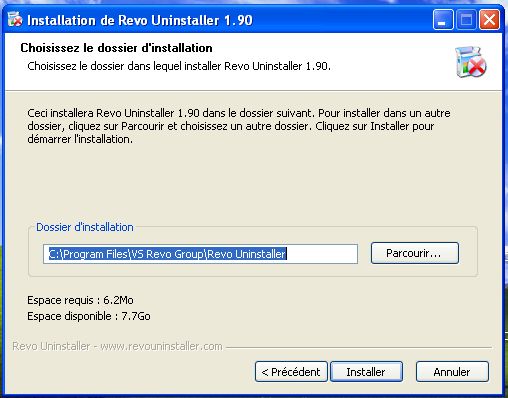
Task: Close the installer window
Action: (x=489, y=20)
